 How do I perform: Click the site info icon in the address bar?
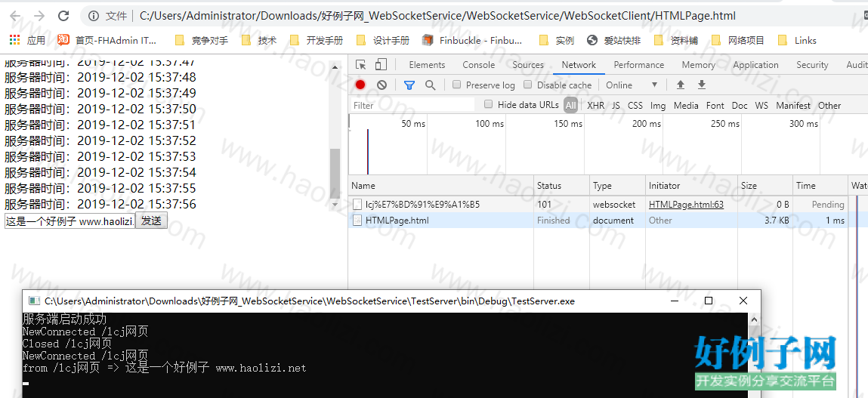click(94, 16)
